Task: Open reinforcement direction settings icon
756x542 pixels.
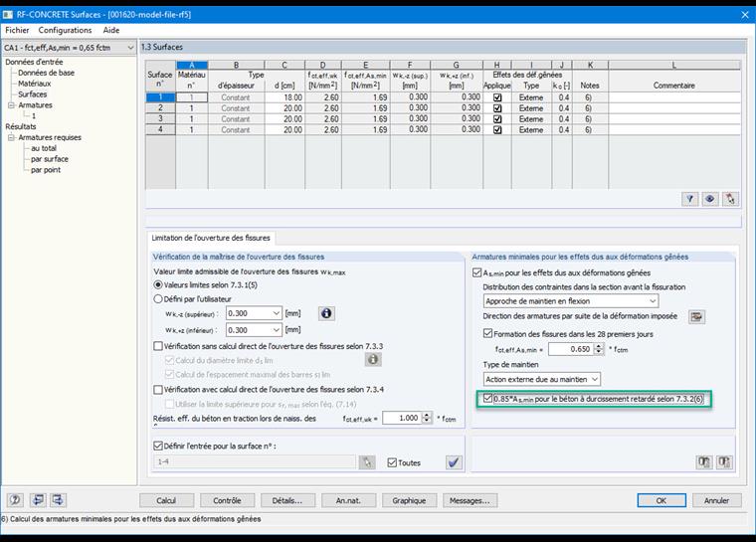Action: [x=696, y=317]
